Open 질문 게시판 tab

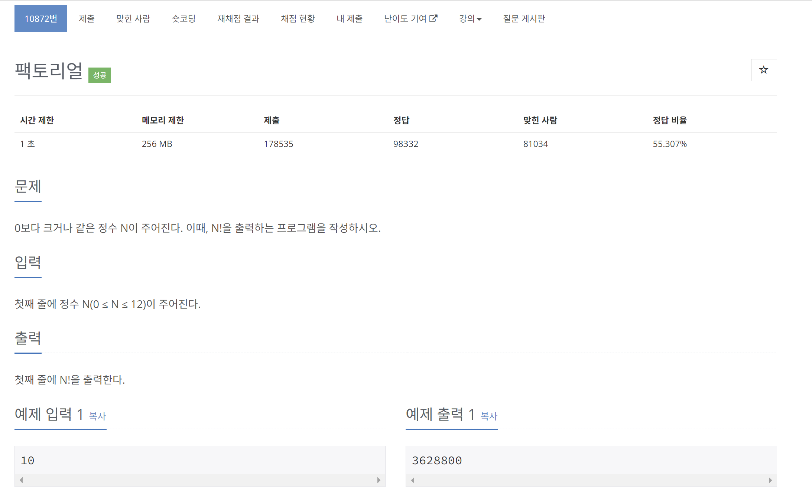click(x=524, y=19)
